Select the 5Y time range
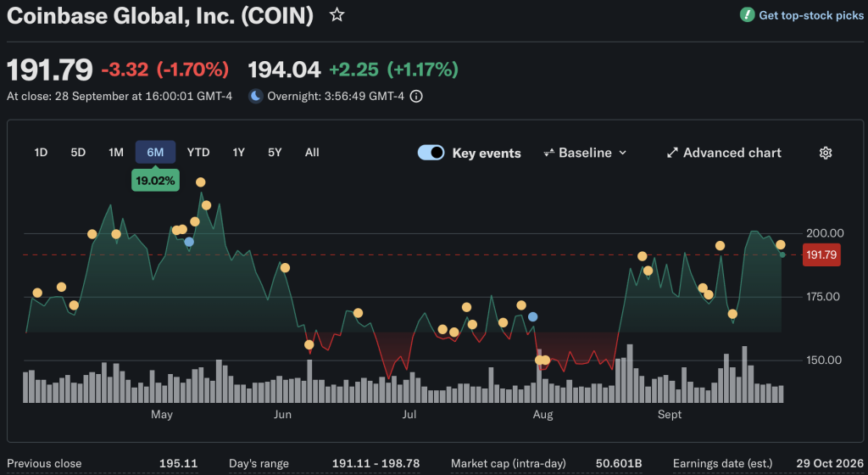This screenshot has height=475, width=868. tap(275, 152)
